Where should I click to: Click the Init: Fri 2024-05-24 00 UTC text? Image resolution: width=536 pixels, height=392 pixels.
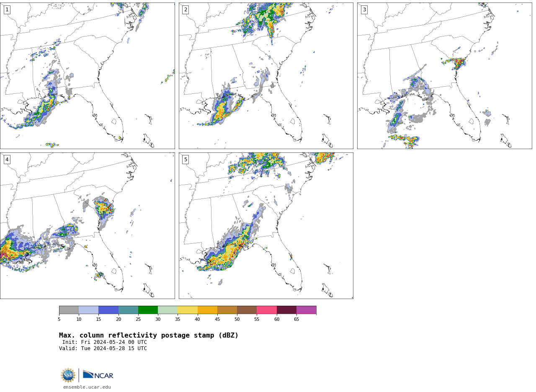(105, 342)
